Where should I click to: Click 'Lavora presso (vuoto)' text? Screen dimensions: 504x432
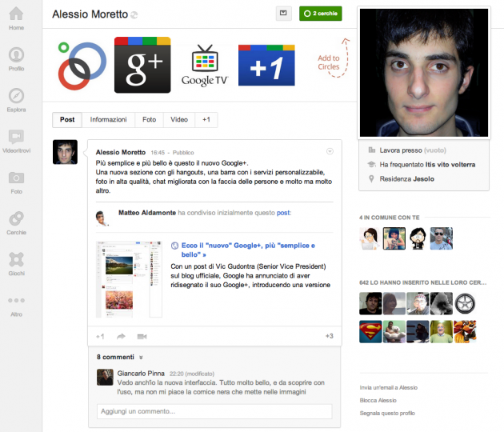413,150
